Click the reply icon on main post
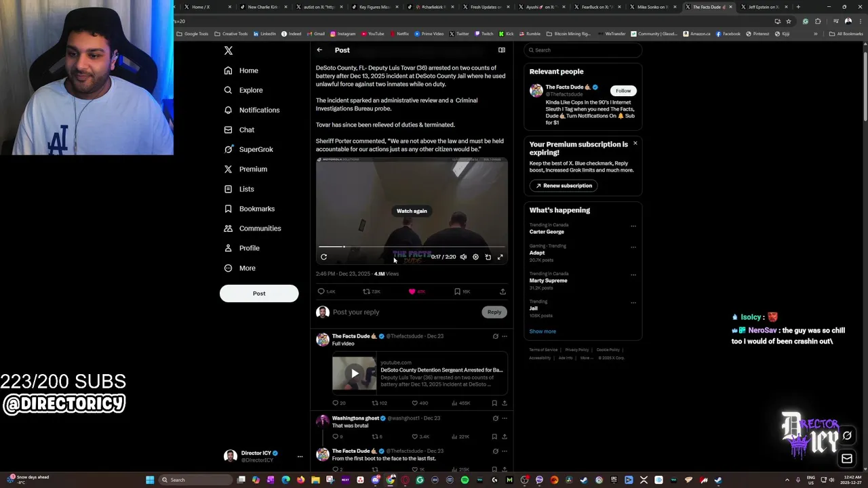This screenshot has width=868, height=488. tap(321, 291)
